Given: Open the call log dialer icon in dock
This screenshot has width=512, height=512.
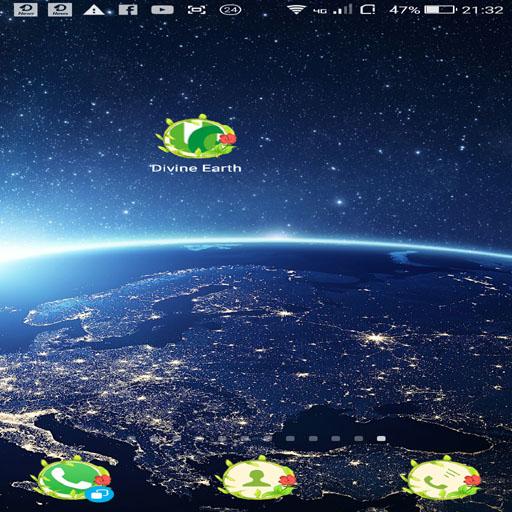Looking at the screenshot, I should tap(441, 479).
